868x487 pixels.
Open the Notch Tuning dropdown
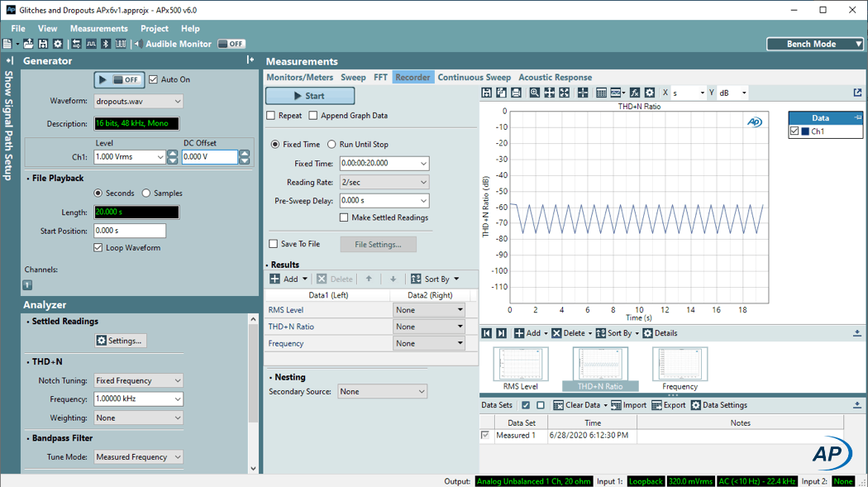[x=138, y=380]
